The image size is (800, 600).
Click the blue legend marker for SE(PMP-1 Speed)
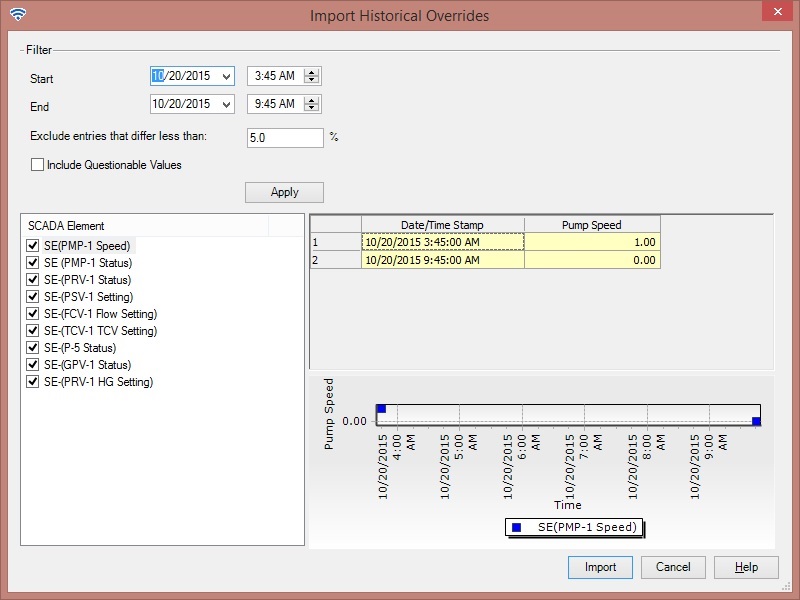(x=516, y=527)
